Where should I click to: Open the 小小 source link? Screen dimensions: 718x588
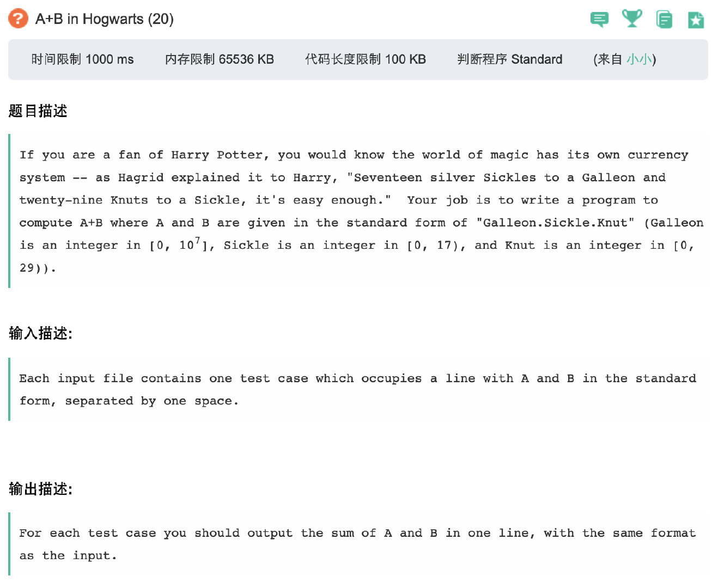point(638,59)
